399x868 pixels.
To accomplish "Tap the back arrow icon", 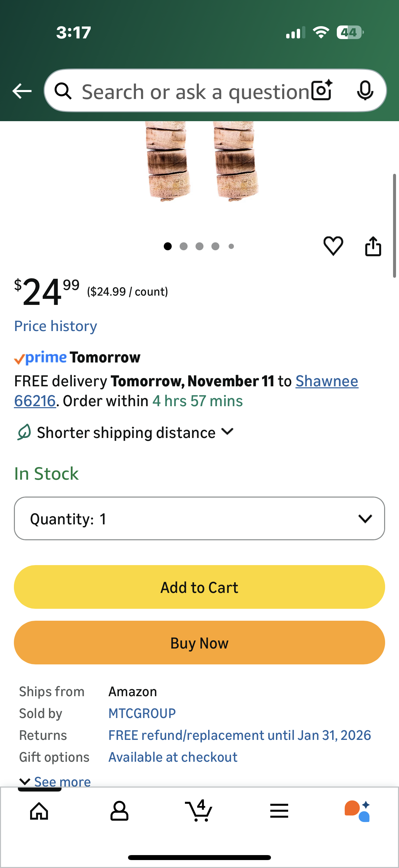I will tap(22, 91).
